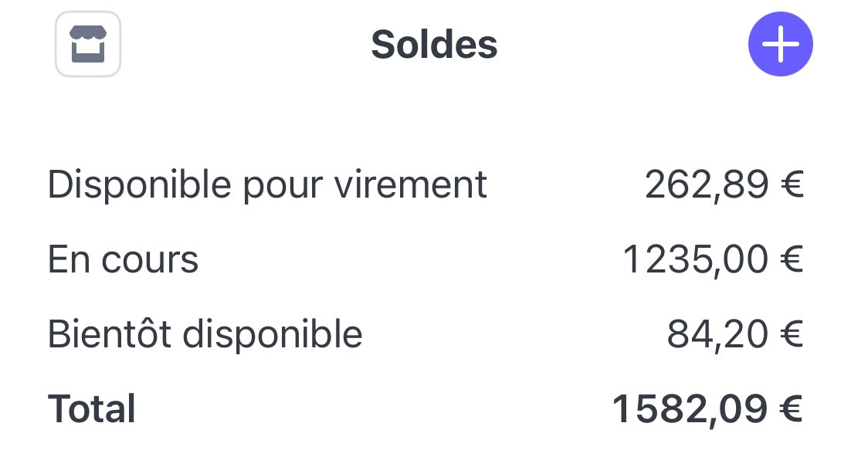This screenshot has height=467, width=868.
Task: Tap the euro sign after 84,20
Action: click(792, 333)
